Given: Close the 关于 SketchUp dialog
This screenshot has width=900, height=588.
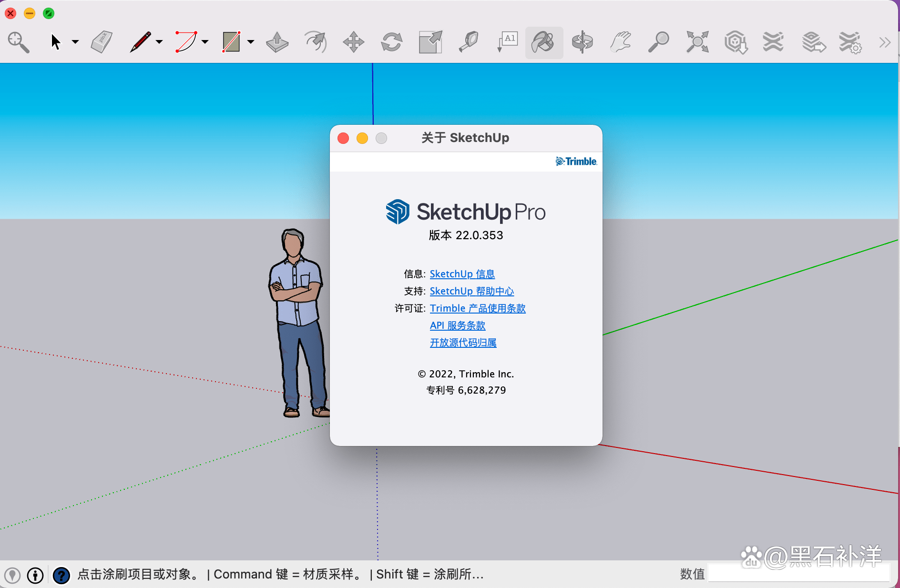Looking at the screenshot, I should click(343, 138).
